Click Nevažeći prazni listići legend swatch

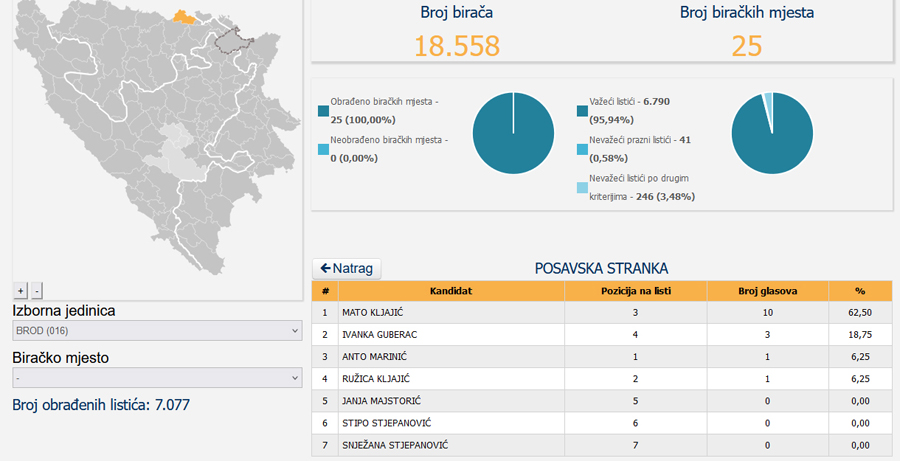tap(582, 149)
